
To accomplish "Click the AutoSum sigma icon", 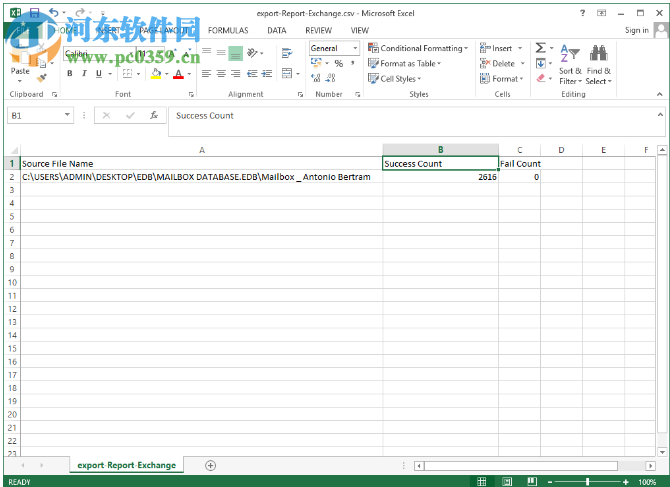I will (x=541, y=48).
